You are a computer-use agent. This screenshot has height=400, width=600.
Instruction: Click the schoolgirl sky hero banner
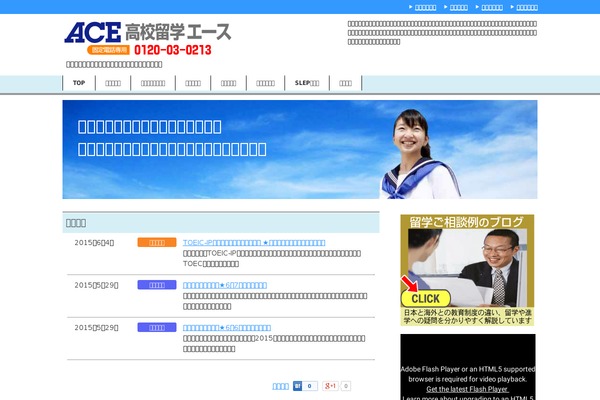(300, 149)
